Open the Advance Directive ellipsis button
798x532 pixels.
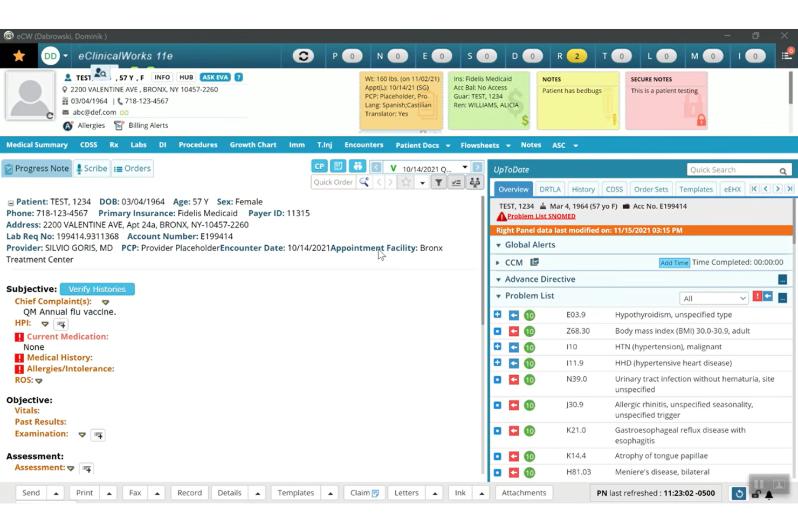(x=782, y=280)
